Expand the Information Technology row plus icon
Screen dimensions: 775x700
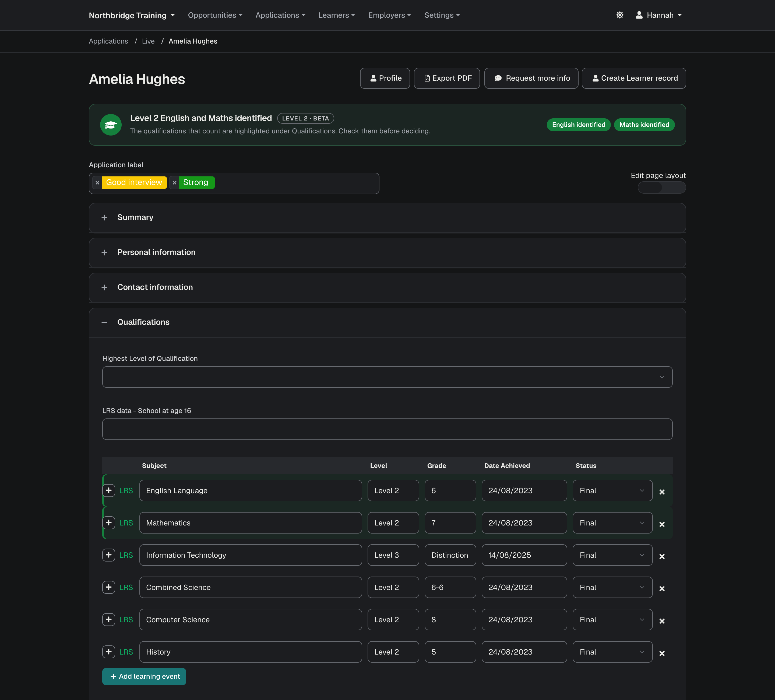[x=109, y=555]
